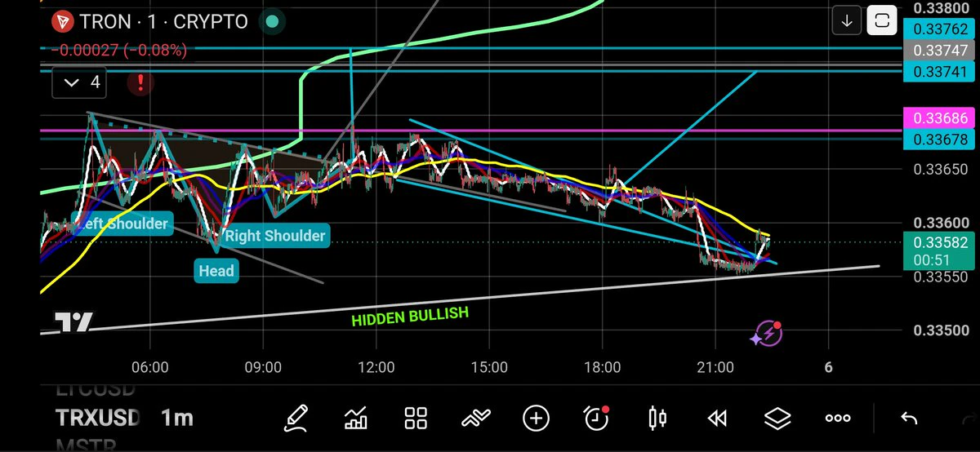This screenshot has width=980, height=452.
Task: Open the alert clock icon
Action: pos(597,418)
